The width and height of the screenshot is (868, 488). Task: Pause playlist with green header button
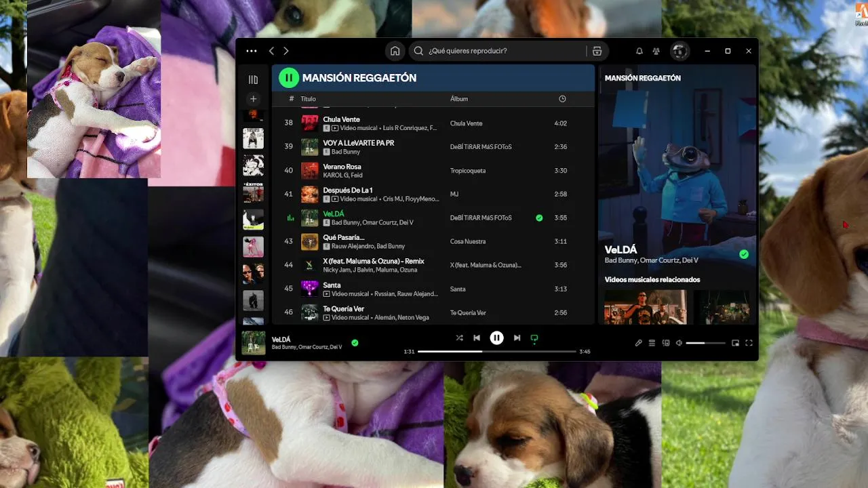[289, 78]
